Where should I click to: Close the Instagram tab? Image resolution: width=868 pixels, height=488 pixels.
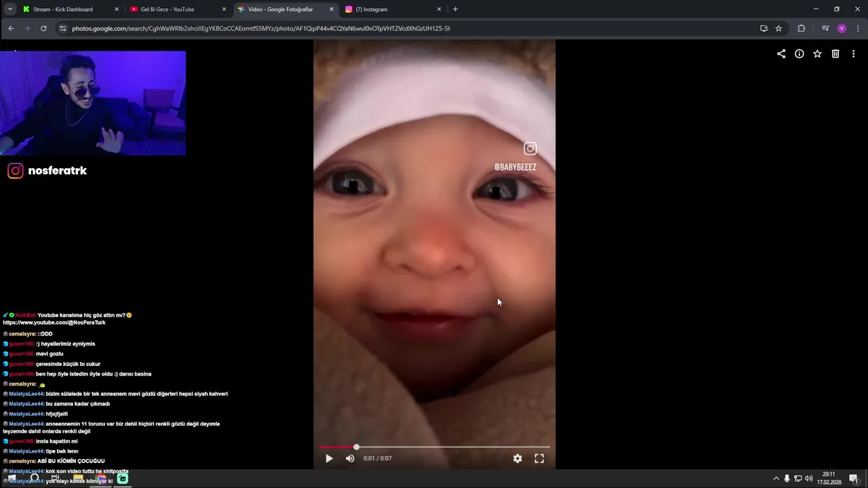pyautogui.click(x=439, y=9)
